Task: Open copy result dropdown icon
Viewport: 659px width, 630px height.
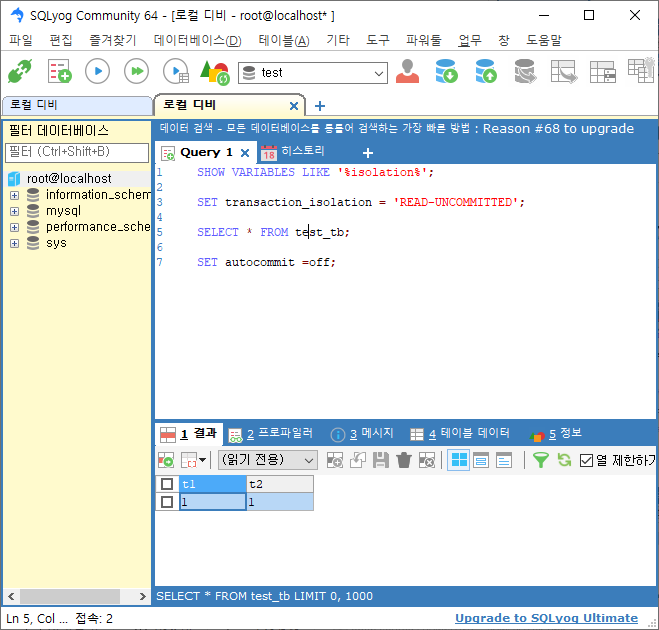Action: pyautogui.click(x=193, y=461)
